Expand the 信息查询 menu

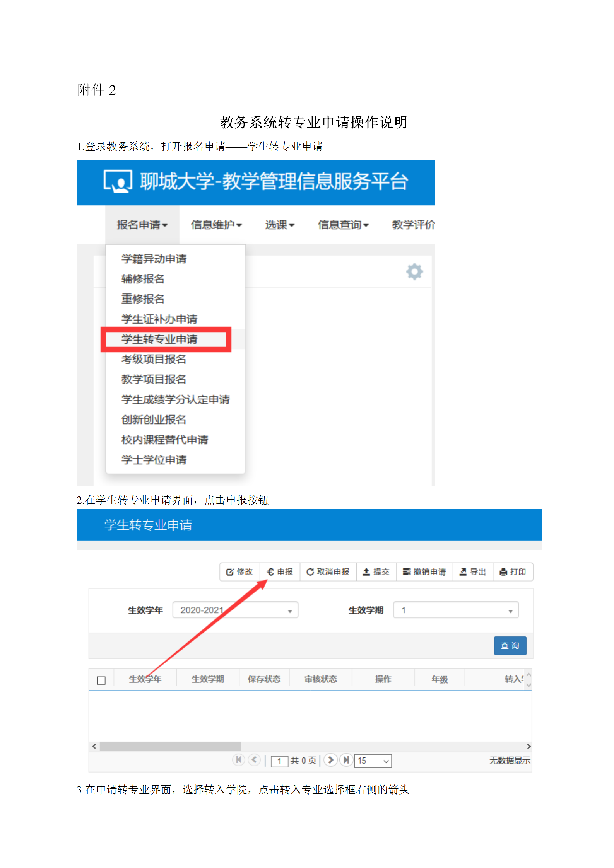click(x=343, y=225)
